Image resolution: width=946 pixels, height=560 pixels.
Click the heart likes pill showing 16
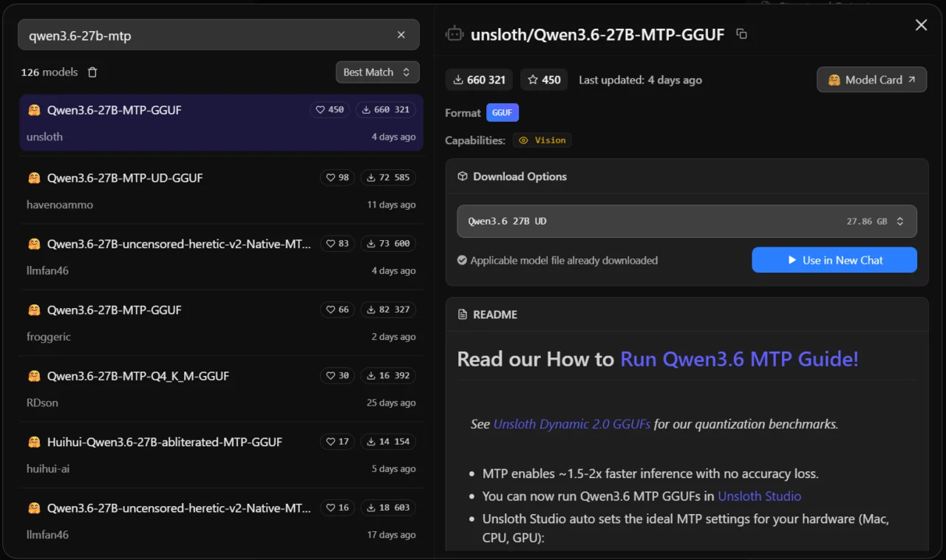pyautogui.click(x=337, y=508)
